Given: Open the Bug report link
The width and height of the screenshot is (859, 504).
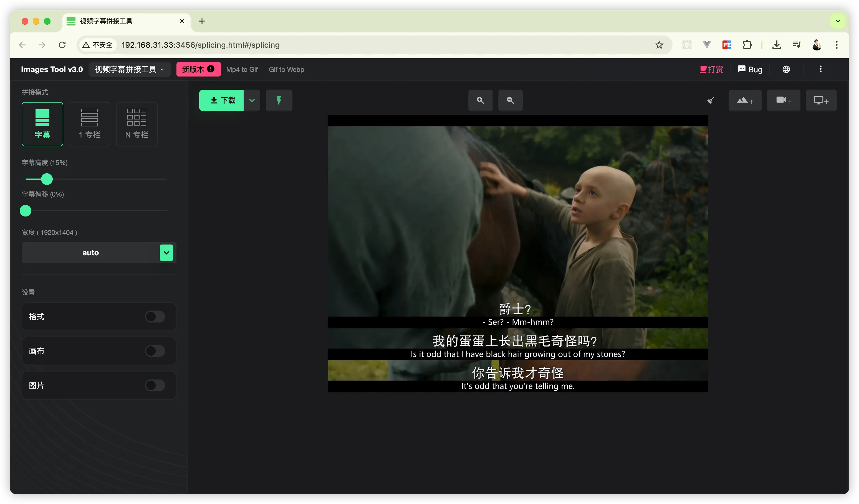Looking at the screenshot, I should [750, 70].
